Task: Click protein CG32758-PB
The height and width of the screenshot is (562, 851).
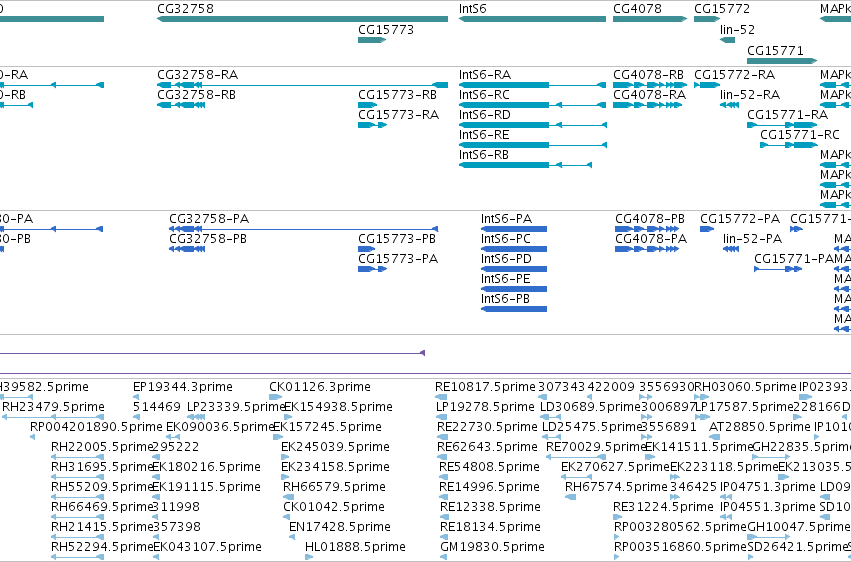Action: tap(208, 239)
